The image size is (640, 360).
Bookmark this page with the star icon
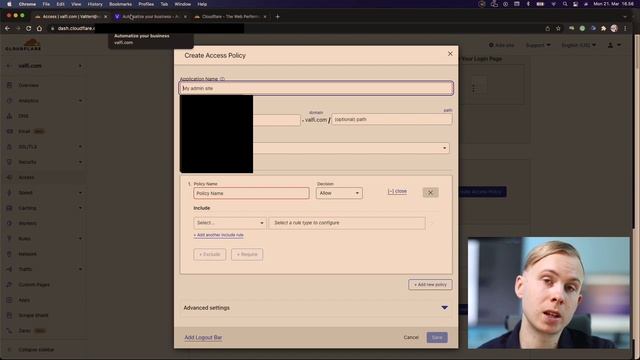coord(558,29)
